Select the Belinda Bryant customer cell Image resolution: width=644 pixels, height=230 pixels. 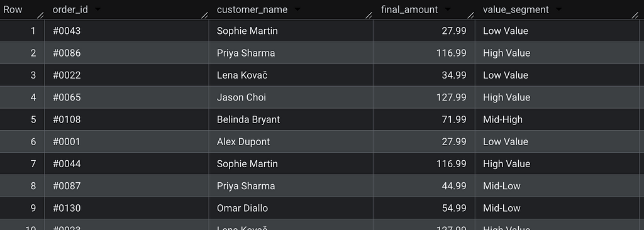pos(291,119)
